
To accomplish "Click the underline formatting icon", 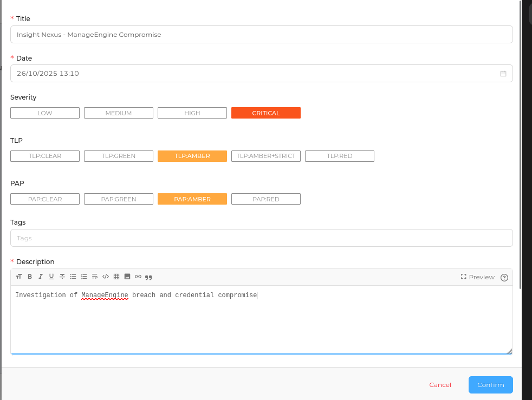I will pos(51,277).
